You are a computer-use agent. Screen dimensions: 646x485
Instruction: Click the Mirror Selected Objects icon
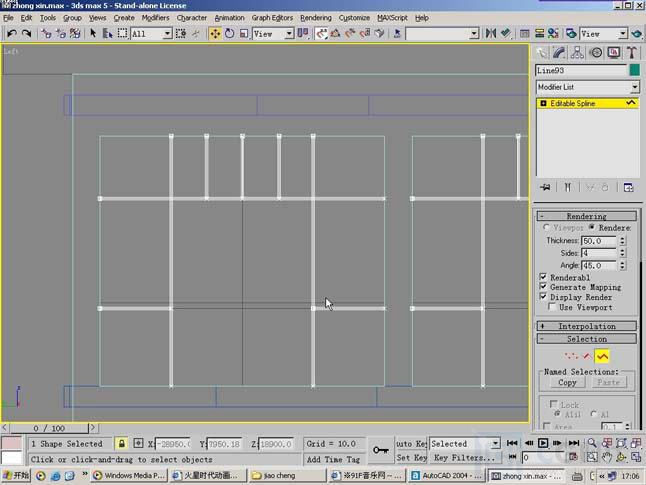tap(491, 33)
